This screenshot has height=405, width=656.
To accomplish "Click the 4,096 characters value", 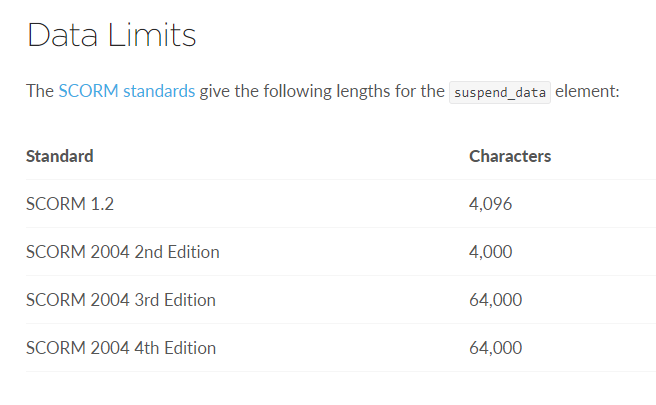I will (491, 204).
